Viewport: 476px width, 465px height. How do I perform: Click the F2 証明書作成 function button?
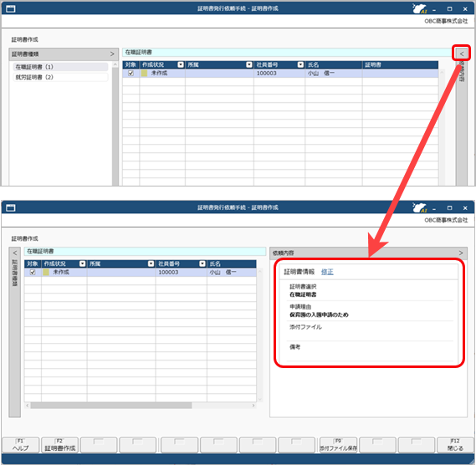pyautogui.click(x=59, y=445)
